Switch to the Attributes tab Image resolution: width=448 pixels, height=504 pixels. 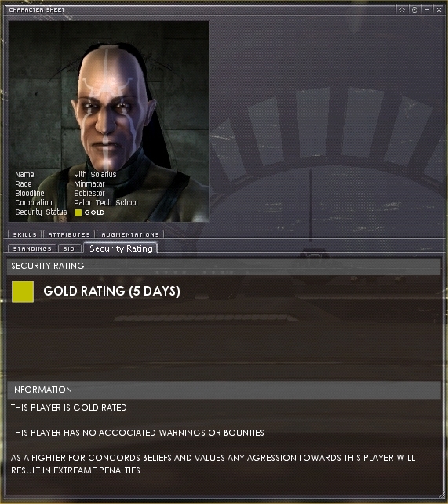pos(69,234)
